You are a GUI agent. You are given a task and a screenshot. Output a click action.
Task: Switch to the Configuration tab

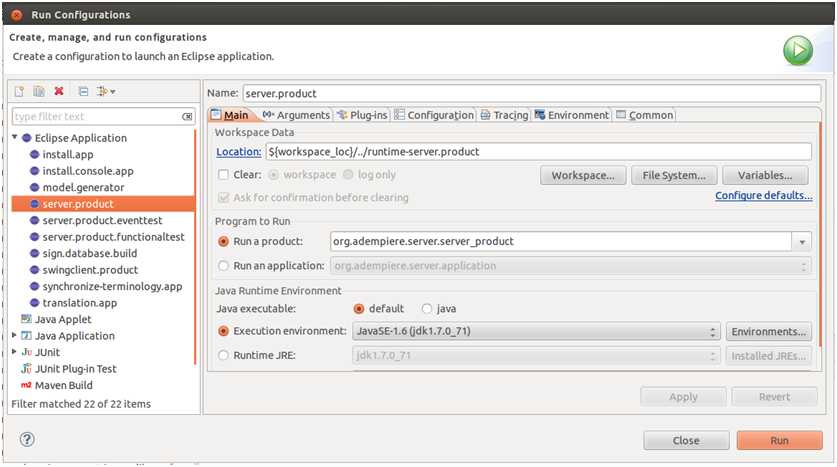(x=434, y=115)
